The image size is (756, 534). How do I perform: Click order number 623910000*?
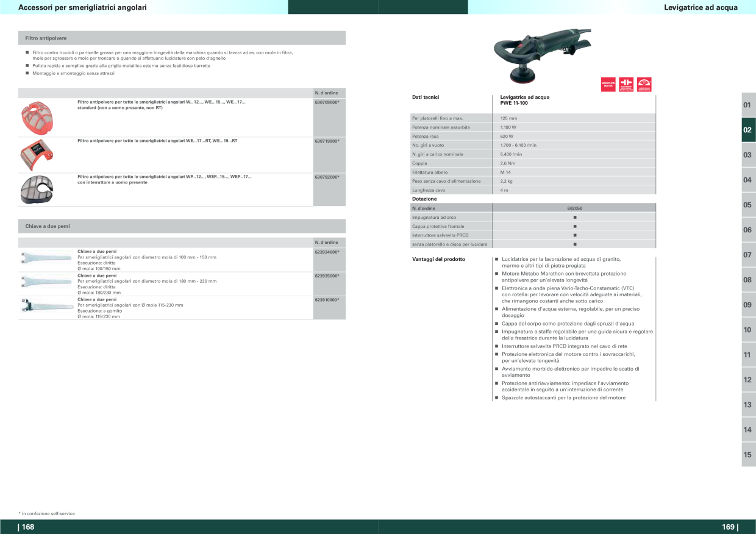coord(327,299)
